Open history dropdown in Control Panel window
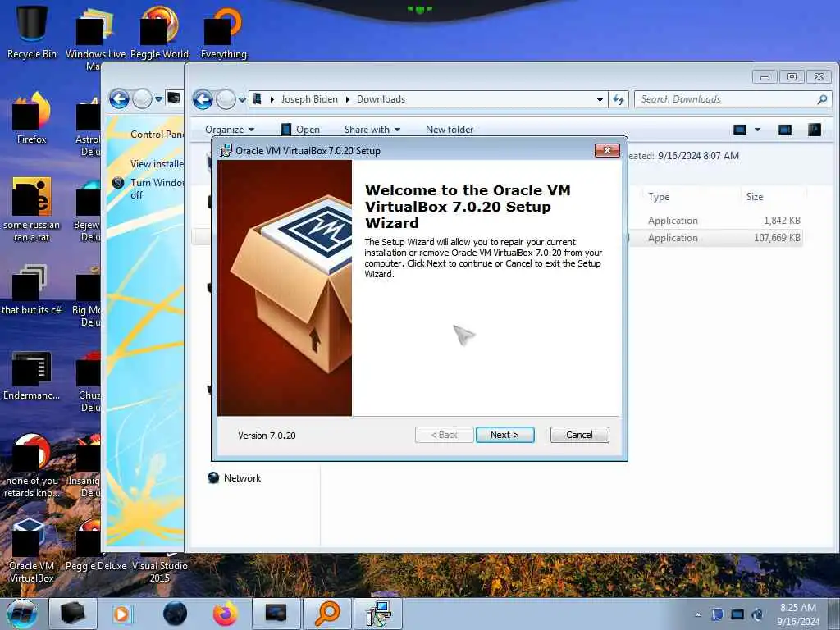 158,99
